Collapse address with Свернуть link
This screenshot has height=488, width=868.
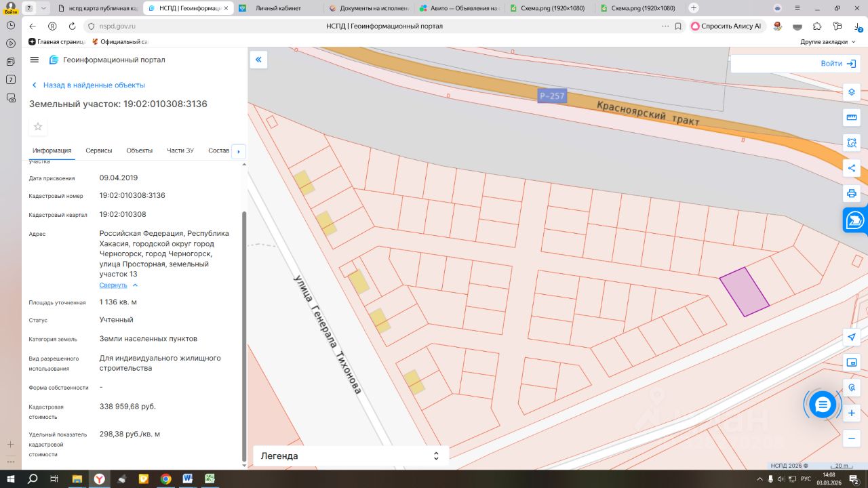[x=113, y=285]
